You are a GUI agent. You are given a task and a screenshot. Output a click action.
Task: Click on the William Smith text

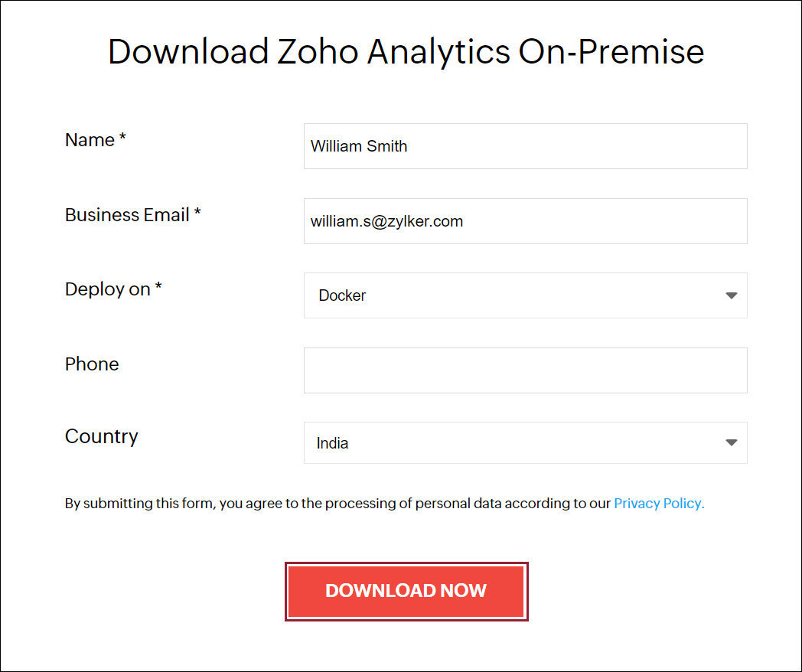pyautogui.click(x=359, y=146)
